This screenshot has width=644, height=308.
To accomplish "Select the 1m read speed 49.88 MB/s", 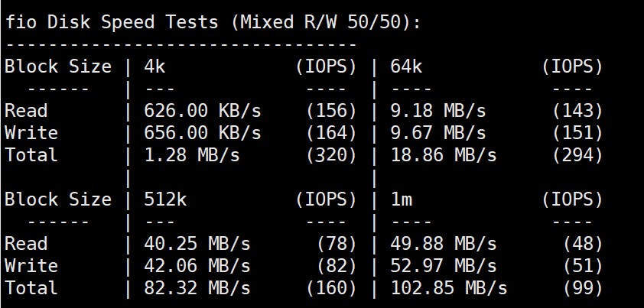I will 444,244.
